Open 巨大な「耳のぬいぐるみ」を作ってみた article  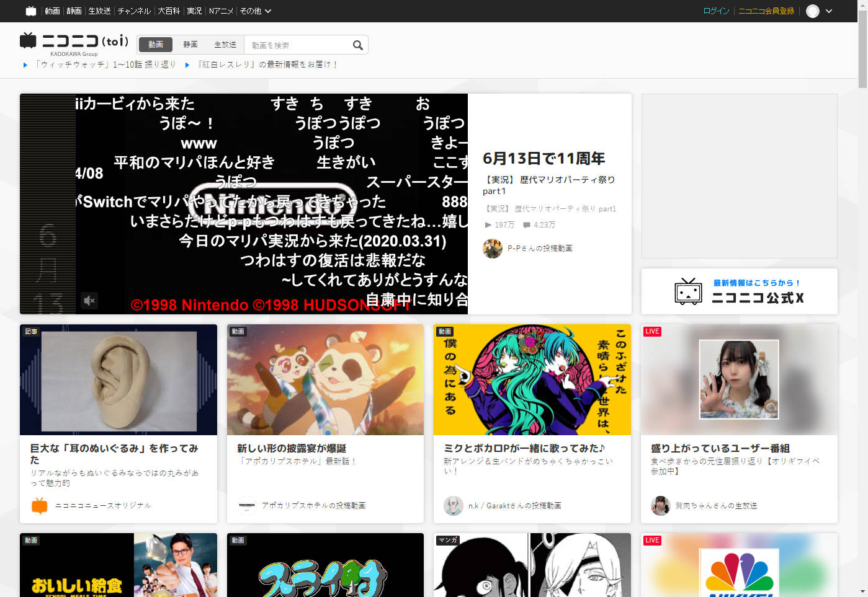[114, 454]
